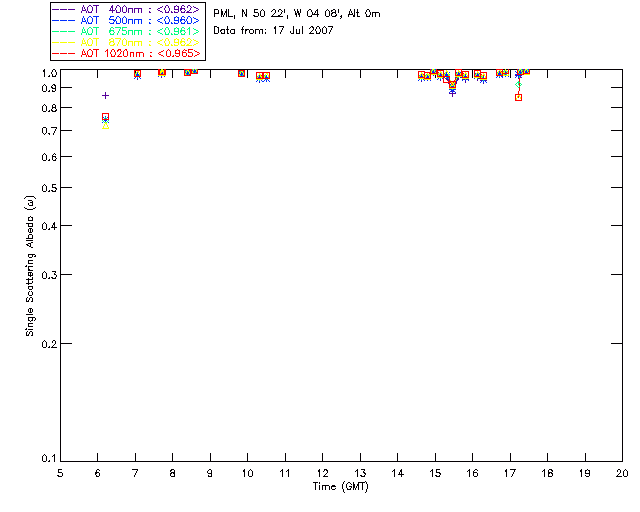
Task: Click the x-axis tick label 5
Action: (x=60, y=473)
